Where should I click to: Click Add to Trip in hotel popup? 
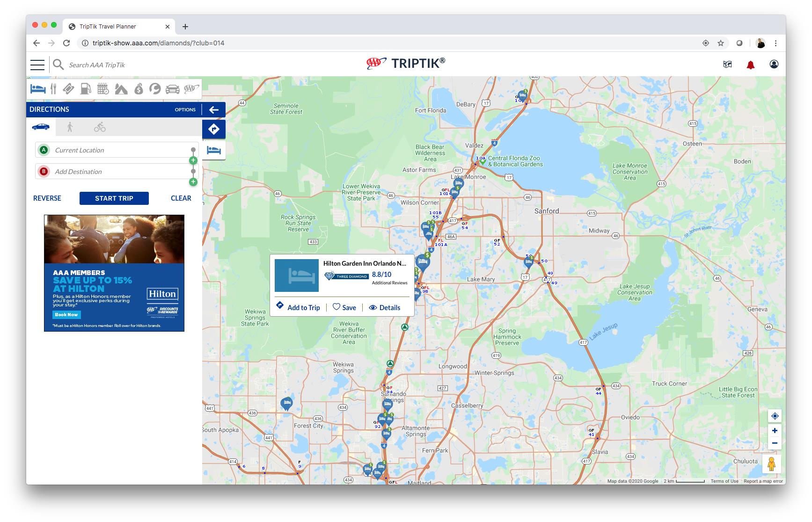tap(298, 307)
